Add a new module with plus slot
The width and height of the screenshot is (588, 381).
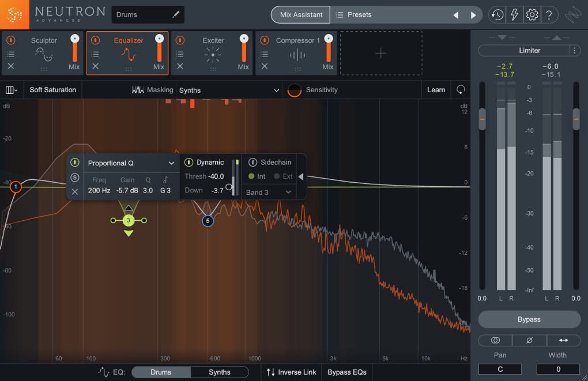tap(381, 53)
